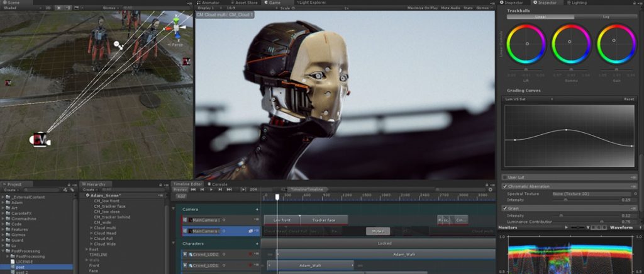Click the scene orientation gizmo
Viewport: 644px width, 274px height.
point(176,28)
